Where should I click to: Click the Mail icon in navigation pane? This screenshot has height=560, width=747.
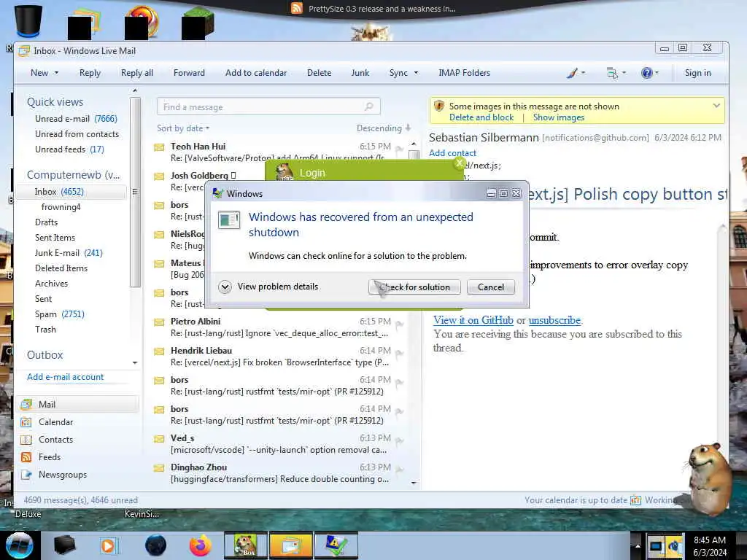coord(27,404)
